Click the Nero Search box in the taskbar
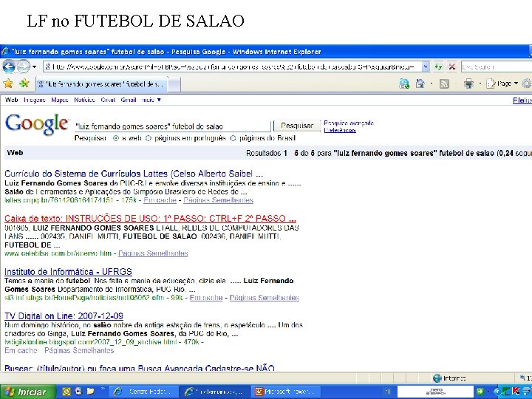Screen dimensions: 532x399 click(435, 392)
